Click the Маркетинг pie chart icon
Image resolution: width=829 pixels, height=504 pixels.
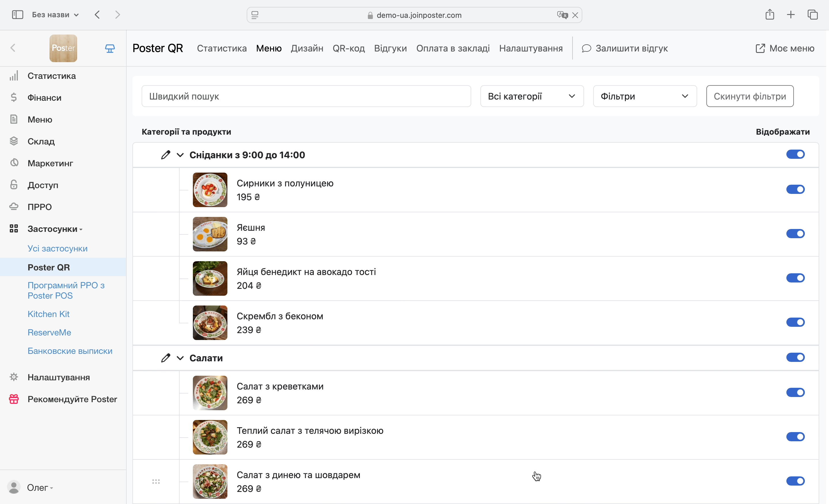tap(14, 163)
